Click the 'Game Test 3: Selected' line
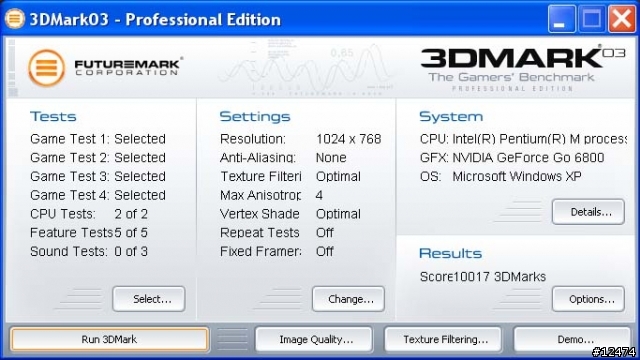 pyautogui.click(x=98, y=176)
